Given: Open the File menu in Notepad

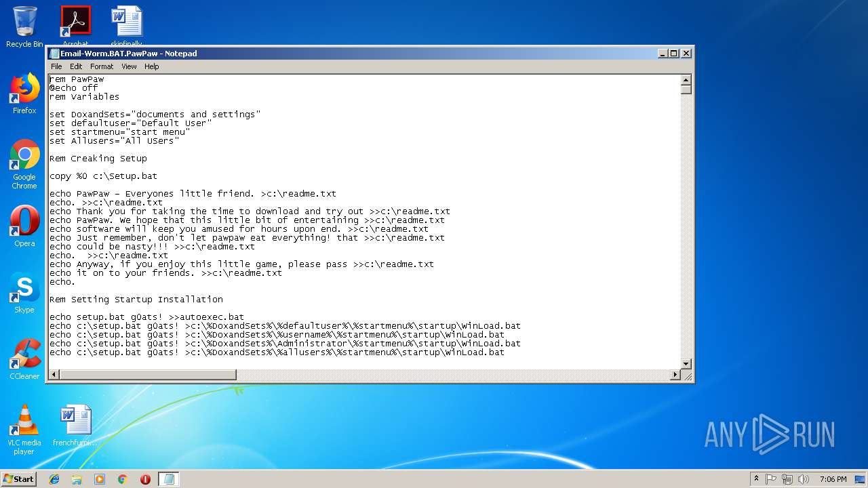Looking at the screenshot, I should click(56, 66).
